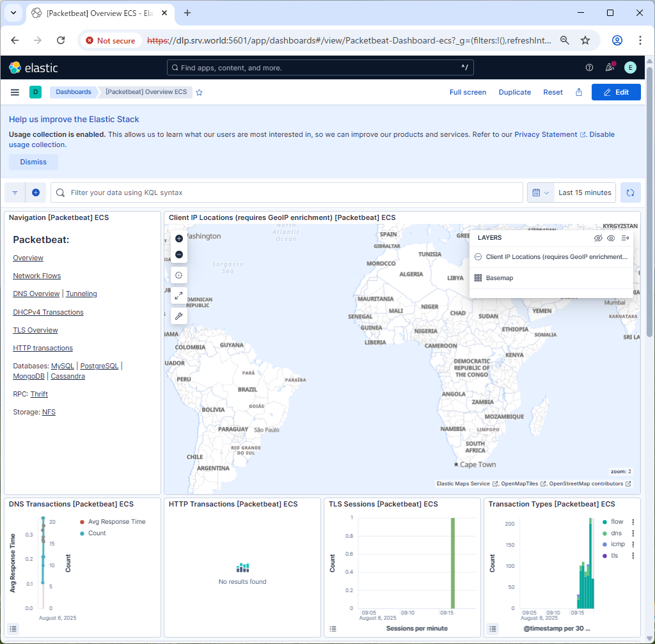Collapse the map Layers panel
The height and width of the screenshot is (644, 655).
[626, 238]
